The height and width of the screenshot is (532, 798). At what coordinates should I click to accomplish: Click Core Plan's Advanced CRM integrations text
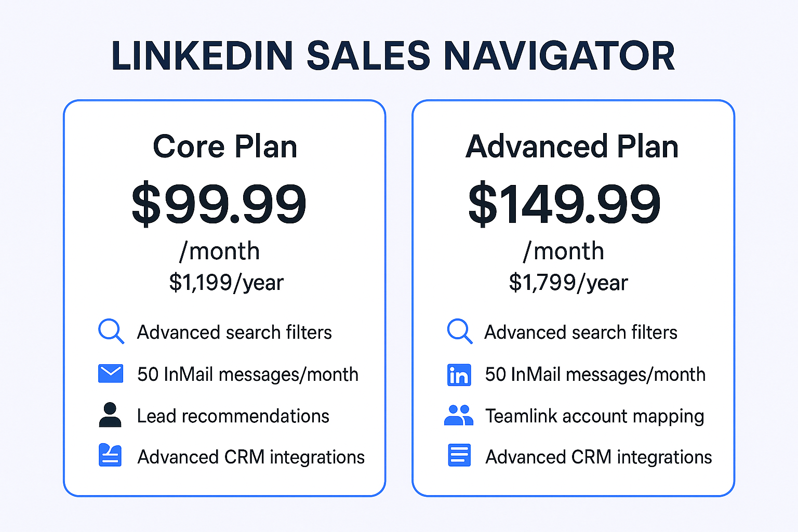tap(251, 457)
